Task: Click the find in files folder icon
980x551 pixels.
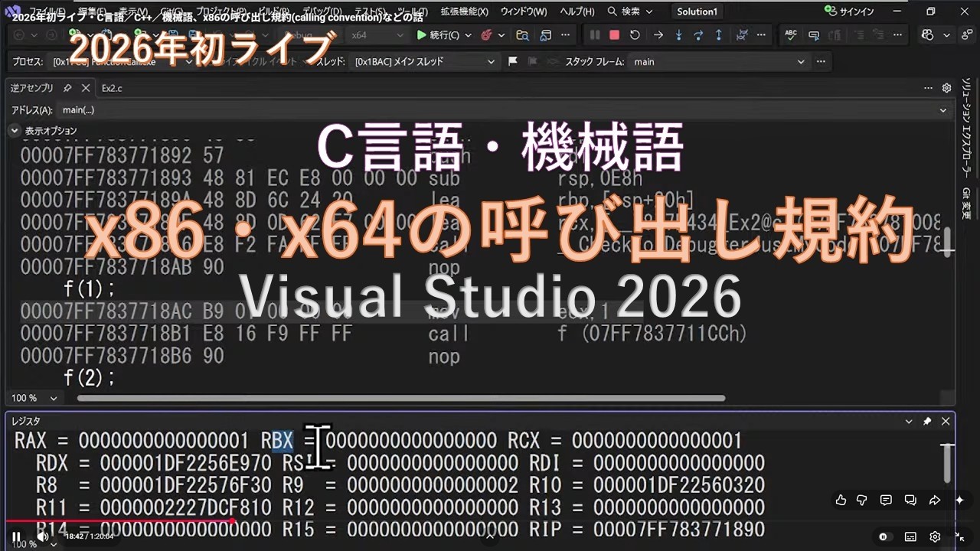Action: coord(523,35)
